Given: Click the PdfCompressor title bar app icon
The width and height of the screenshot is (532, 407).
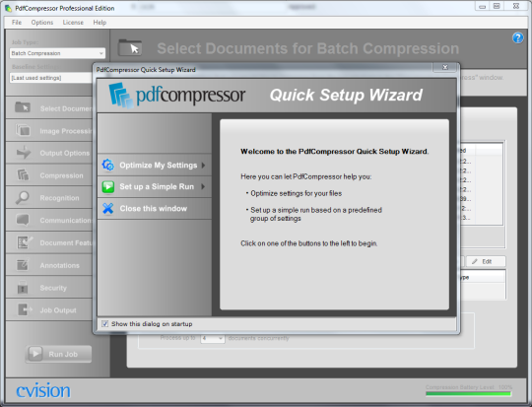Looking at the screenshot, I should tap(8, 8).
